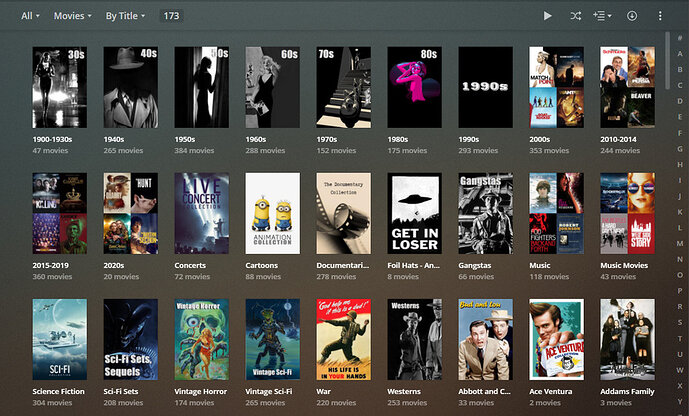Shuffle the library with the shuffle icon

(576, 16)
